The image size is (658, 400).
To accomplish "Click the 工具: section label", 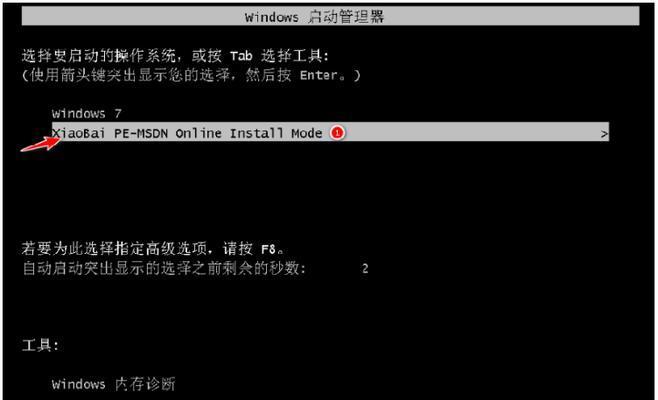I will coord(40,345).
